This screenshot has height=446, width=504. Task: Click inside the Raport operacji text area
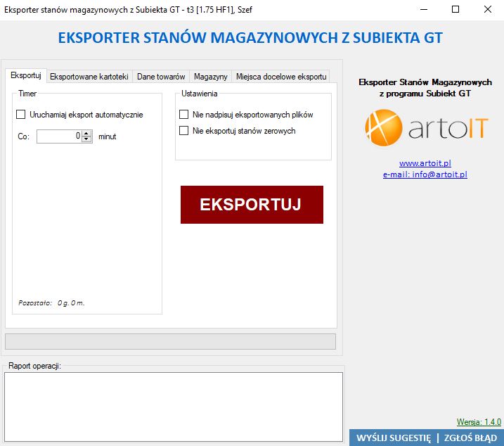(173, 406)
